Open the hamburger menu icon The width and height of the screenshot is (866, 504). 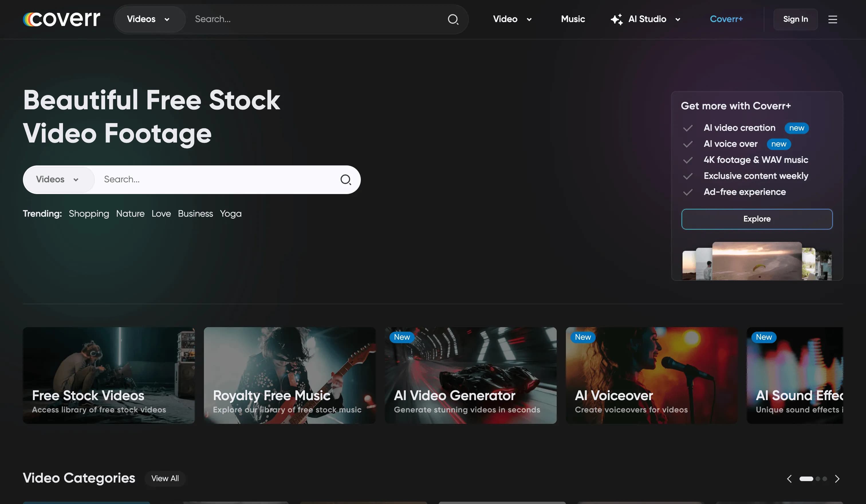[x=832, y=19]
